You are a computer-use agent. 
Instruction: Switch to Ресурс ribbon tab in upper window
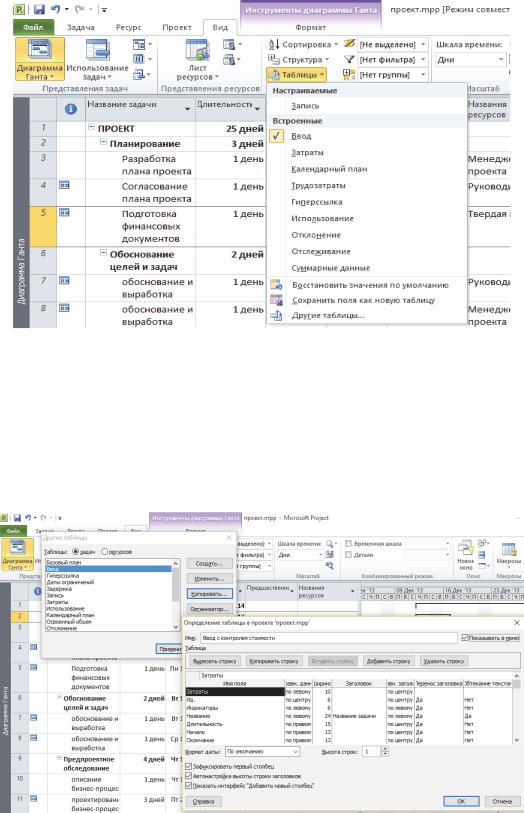(129, 27)
